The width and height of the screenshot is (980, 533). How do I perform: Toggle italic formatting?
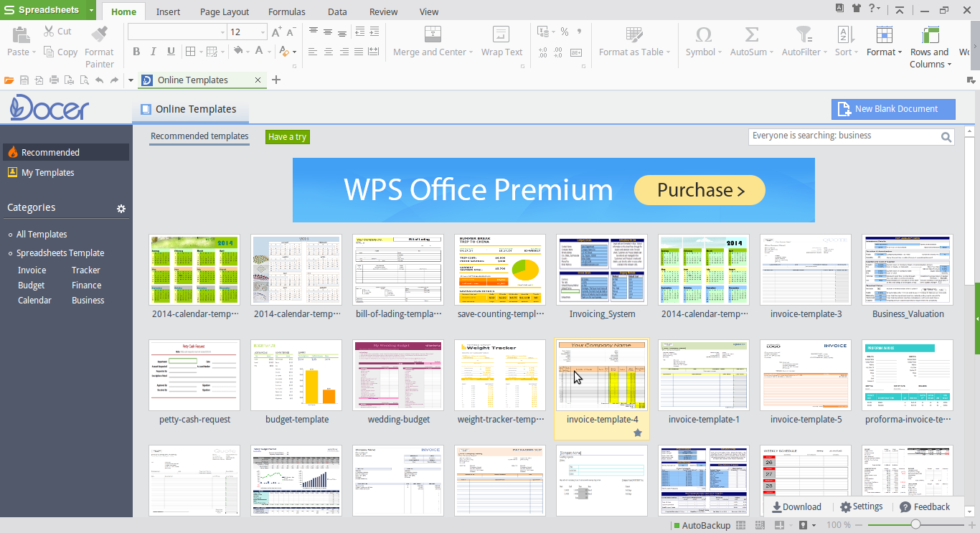(154, 51)
